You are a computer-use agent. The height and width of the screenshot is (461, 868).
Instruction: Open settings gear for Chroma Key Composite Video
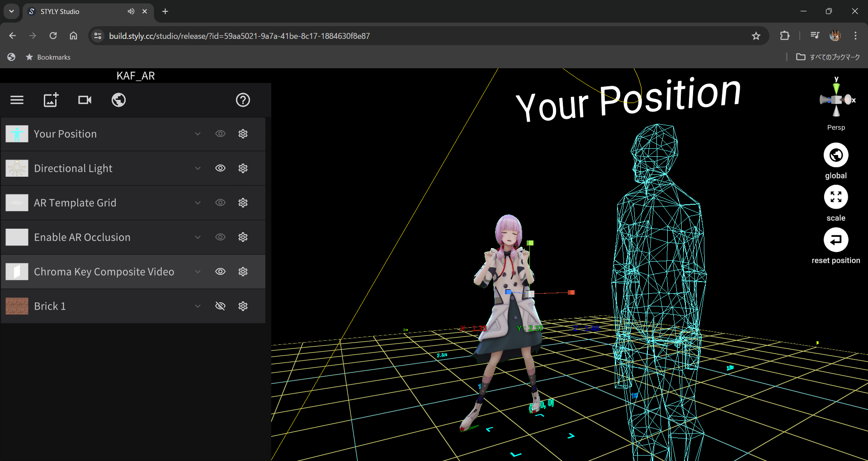pos(243,272)
